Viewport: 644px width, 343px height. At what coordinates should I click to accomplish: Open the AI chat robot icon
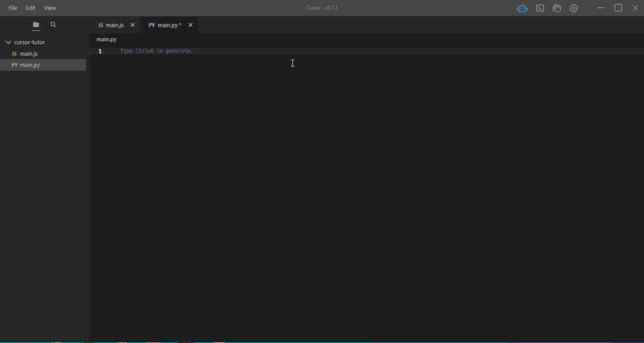click(522, 8)
